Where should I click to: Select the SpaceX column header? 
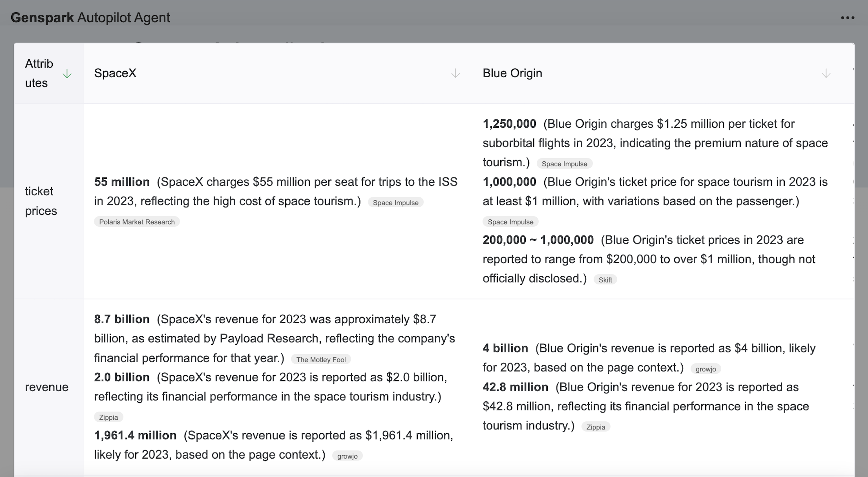point(116,73)
